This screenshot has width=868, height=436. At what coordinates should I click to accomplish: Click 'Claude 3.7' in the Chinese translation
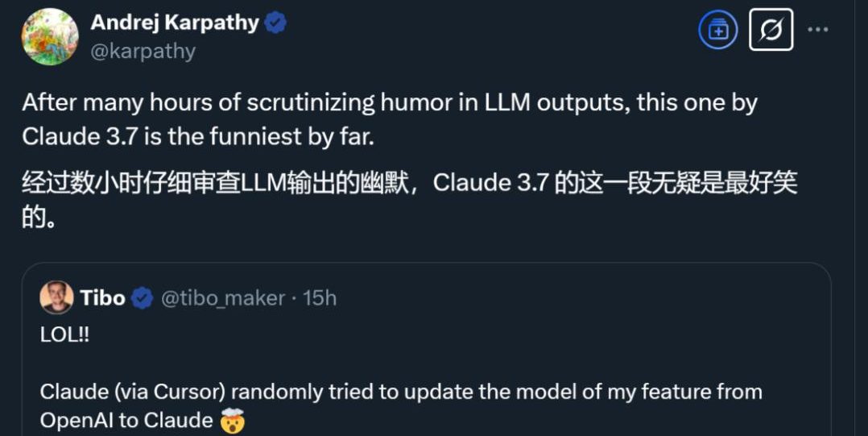click(491, 183)
